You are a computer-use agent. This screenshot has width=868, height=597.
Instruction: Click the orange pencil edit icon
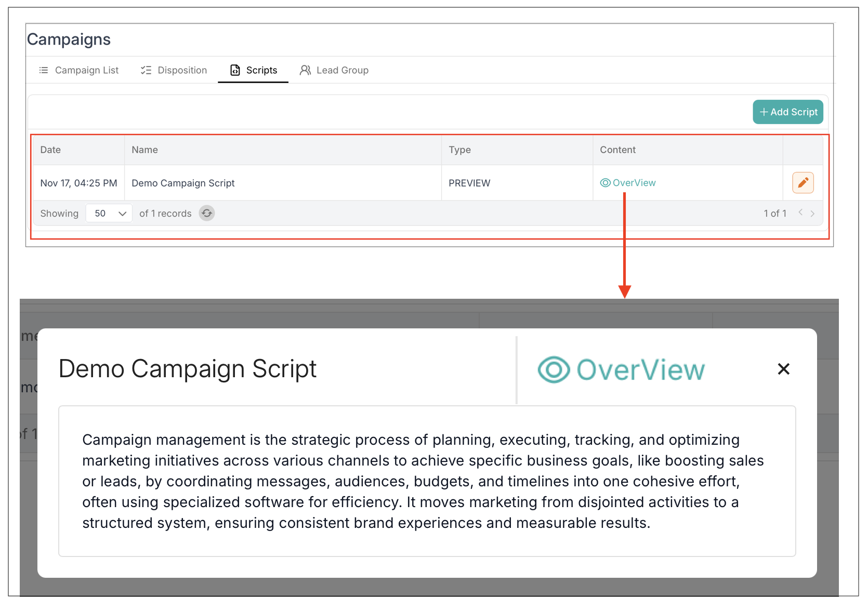pyautogui.click(x=803, y=183)
